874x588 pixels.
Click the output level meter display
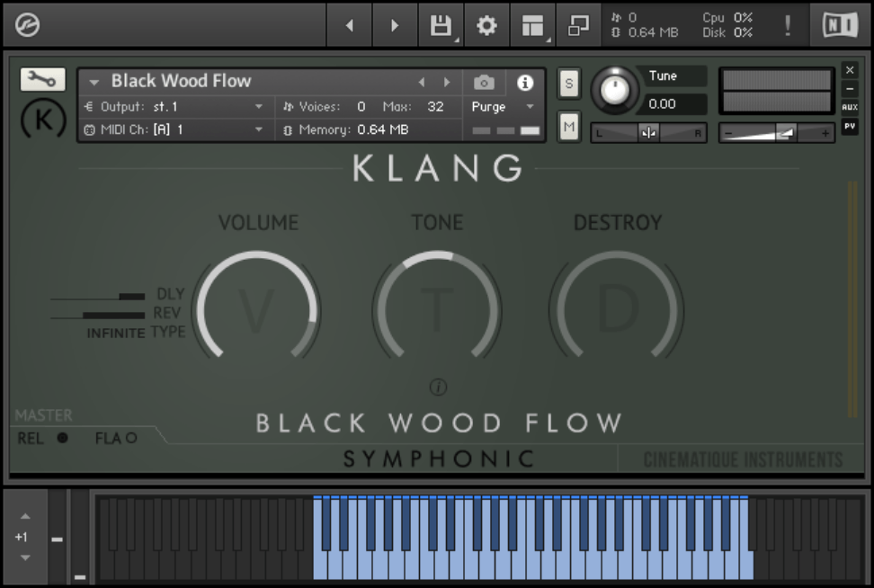[777, 90]
